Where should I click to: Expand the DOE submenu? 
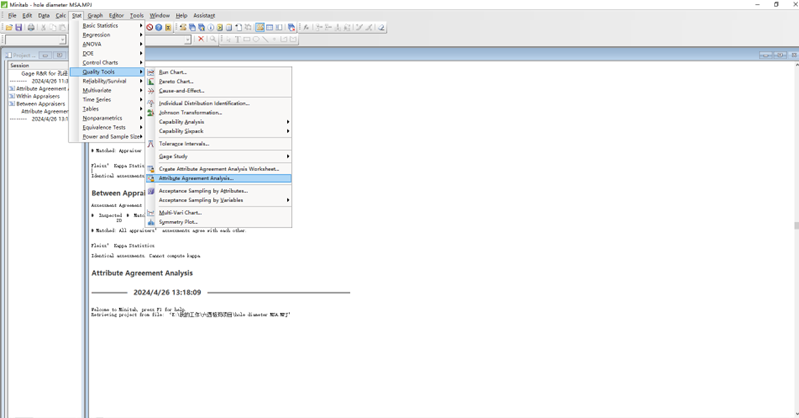click(x=107, y=53)
